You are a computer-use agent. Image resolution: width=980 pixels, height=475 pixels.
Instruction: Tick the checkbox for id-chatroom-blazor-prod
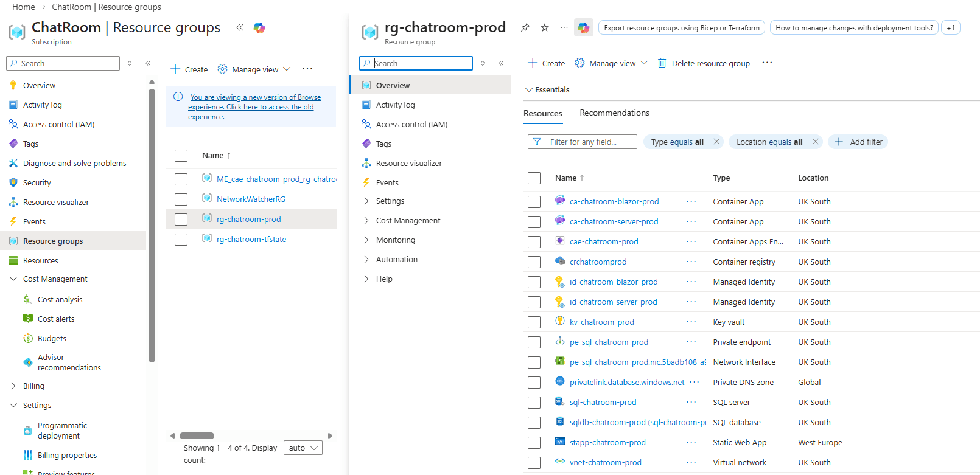(x=534, y=282)
